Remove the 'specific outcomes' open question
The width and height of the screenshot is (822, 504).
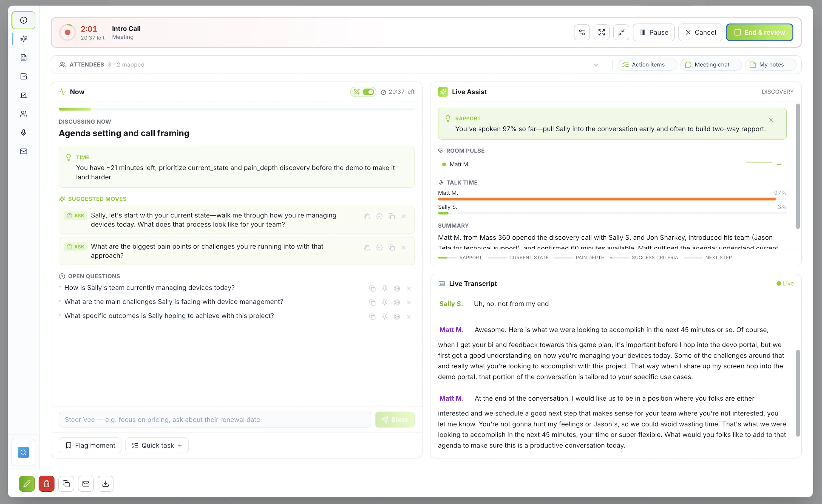[x=409, y=316]
